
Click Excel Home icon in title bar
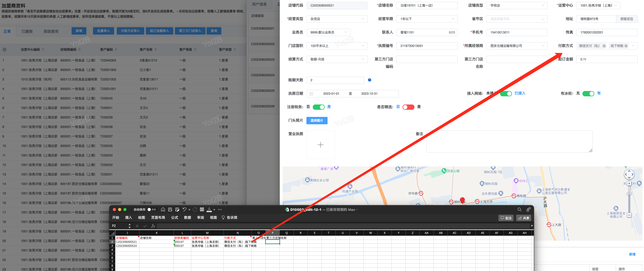(163, 210)
